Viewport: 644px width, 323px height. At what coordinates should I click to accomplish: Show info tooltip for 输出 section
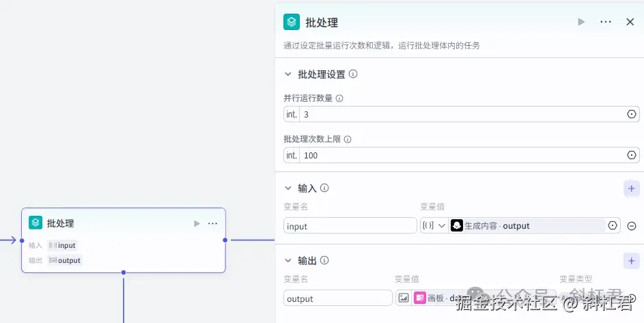click(324, 260)
